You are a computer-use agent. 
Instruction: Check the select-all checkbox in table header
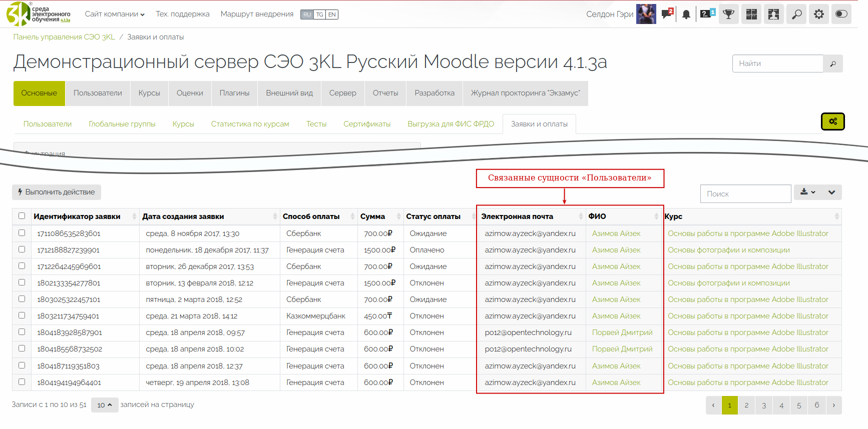click(22, 216)
